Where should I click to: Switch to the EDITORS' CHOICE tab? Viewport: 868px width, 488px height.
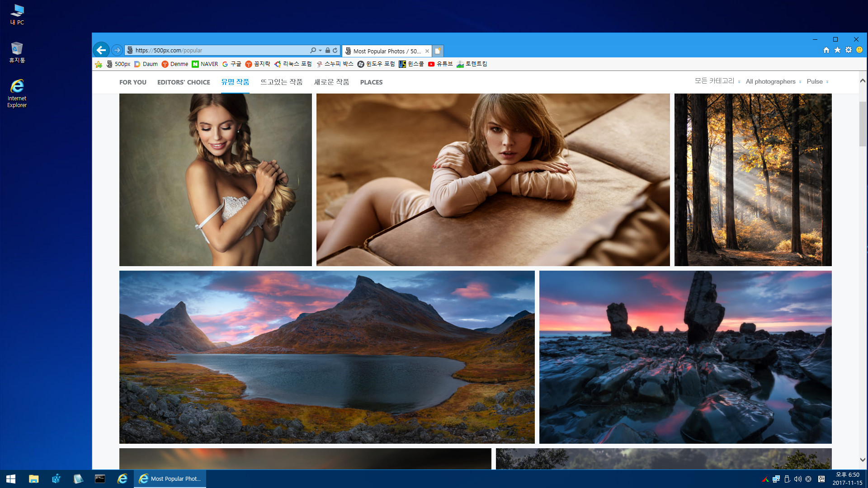tap(184, 82)
